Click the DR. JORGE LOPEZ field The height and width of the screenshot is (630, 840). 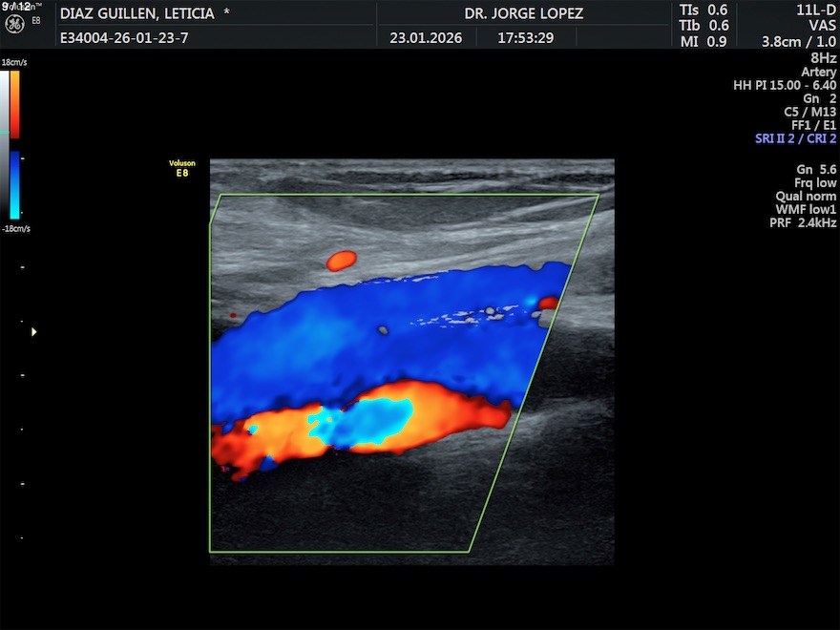click(x=523, y=13)
